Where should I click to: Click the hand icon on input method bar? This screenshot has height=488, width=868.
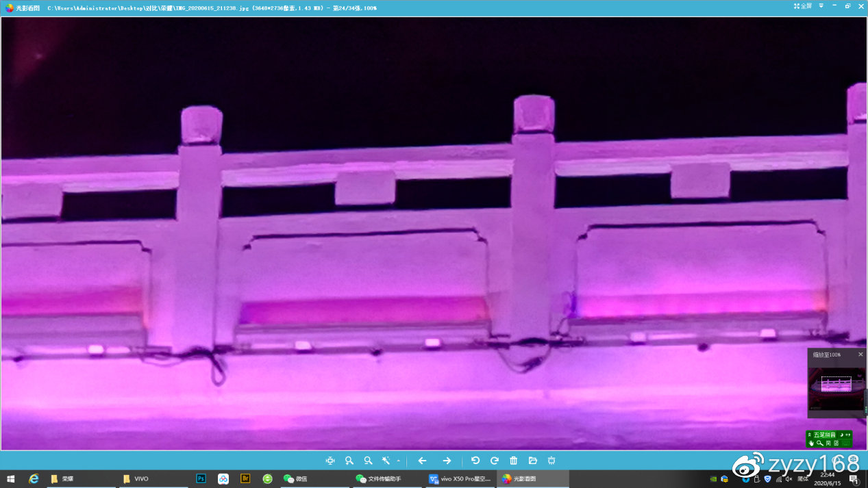click(811, 443)
